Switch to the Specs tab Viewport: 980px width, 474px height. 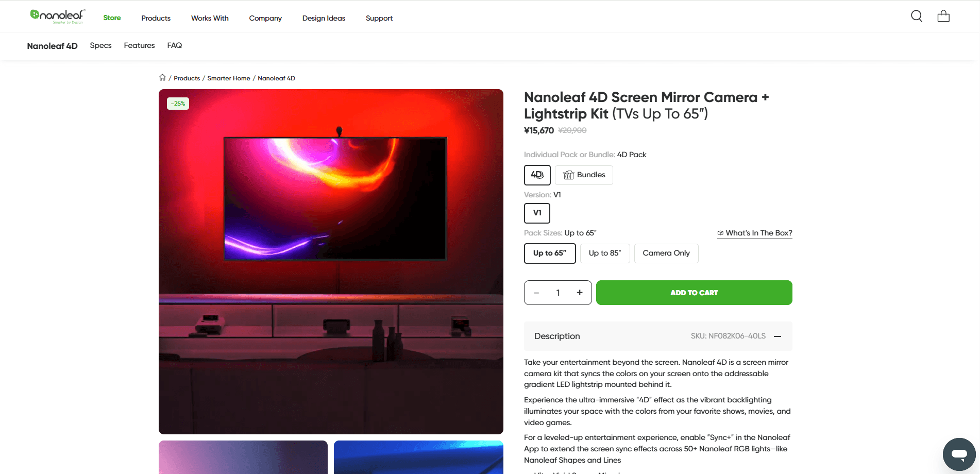pyautogui.click(x=100, y=45)
